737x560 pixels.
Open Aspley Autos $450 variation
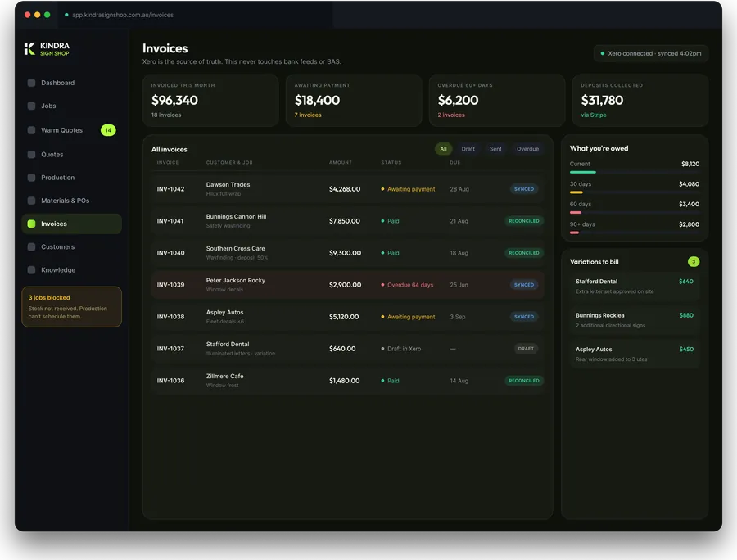(635, 354)
